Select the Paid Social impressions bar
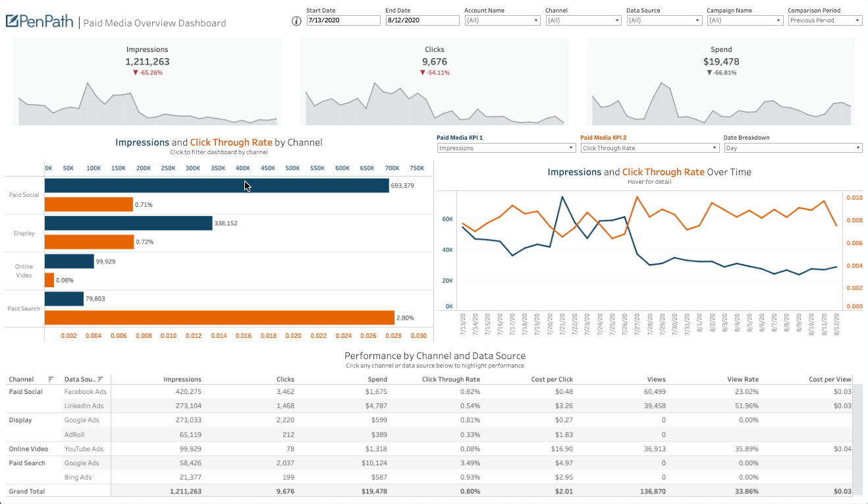The width and height of the screenshot is (868, 504). (x=217, y=186)
